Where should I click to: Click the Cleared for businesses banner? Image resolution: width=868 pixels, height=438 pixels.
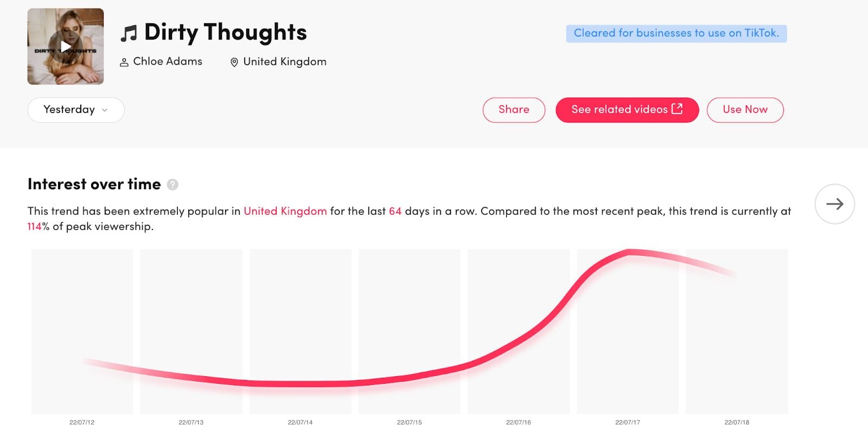[676, 34]
